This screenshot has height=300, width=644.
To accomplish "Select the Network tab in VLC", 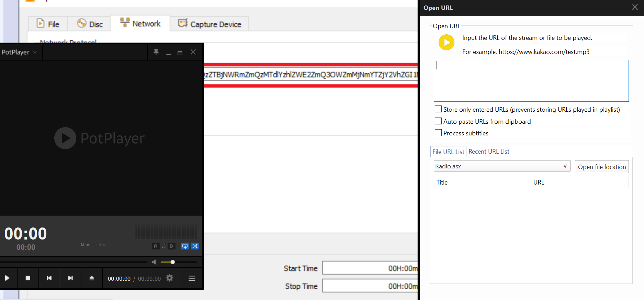I will click(140, 23).
